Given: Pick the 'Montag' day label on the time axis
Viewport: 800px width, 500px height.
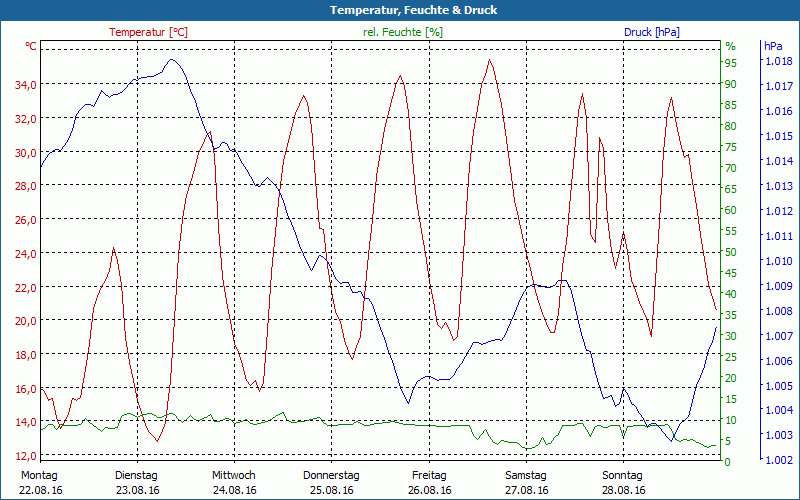Looking at the screenshot, I should [40, 475].
